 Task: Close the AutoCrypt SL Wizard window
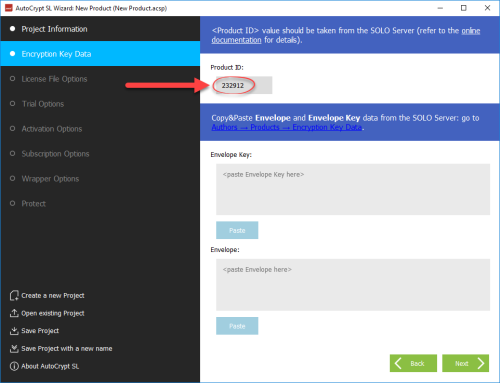(487, 8)
